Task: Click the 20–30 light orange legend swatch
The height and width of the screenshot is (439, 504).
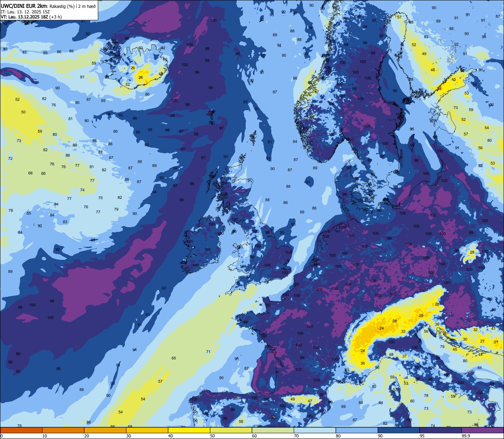Action: coord(105,430)
